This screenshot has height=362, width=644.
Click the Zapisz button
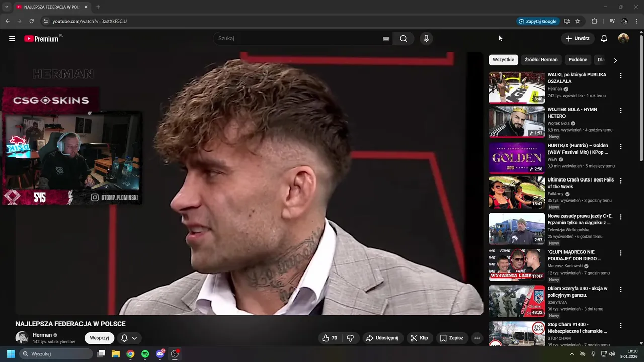451,338
